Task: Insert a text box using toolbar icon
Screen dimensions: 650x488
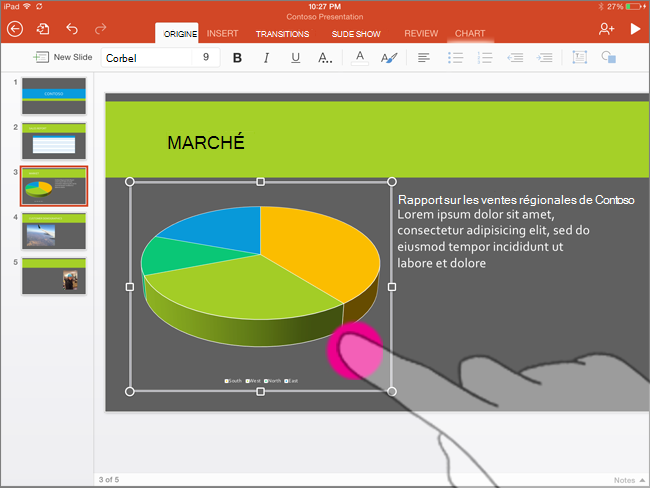Action: pyautogui.click(x=580, y=57)
